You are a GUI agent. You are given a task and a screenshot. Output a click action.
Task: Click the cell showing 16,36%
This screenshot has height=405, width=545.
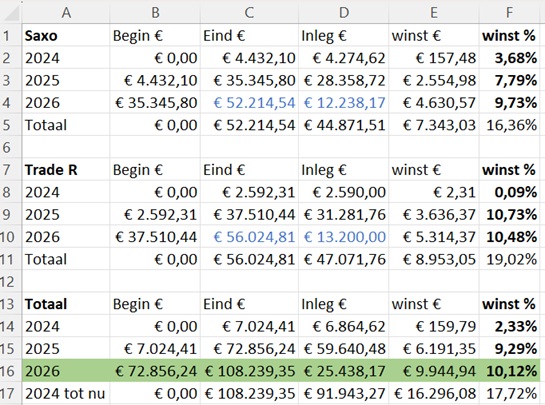(x=509, y=125)
